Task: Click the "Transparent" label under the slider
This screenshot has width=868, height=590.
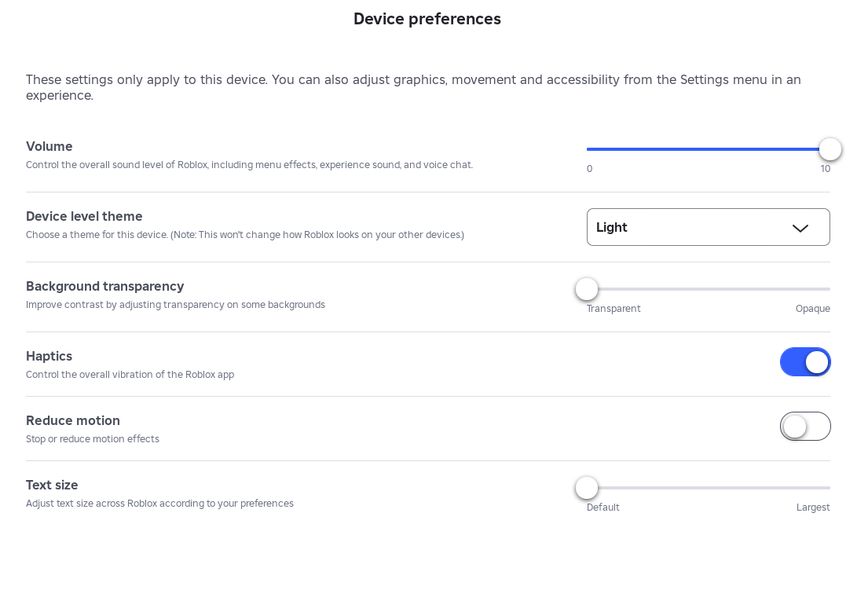Action: (x=613, y=309)
